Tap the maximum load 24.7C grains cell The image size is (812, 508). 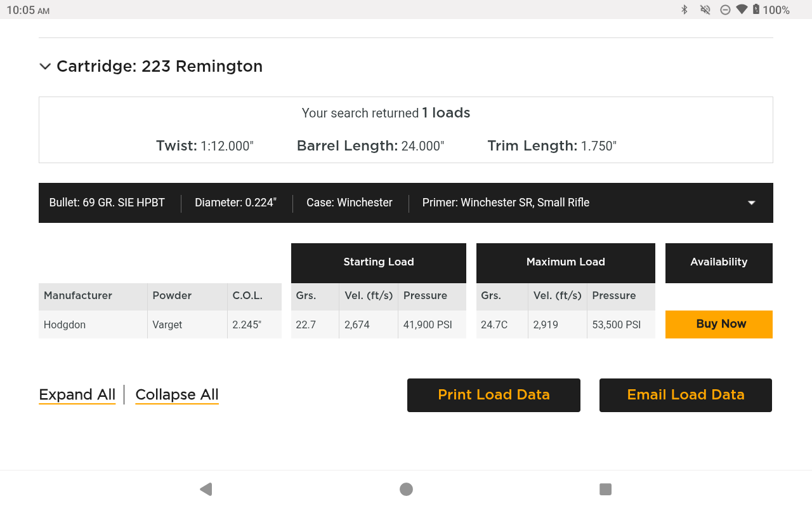click(494, 324)
